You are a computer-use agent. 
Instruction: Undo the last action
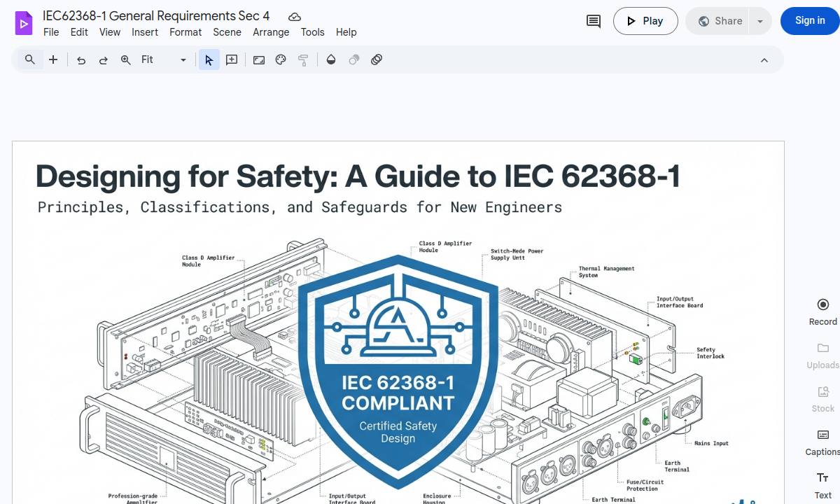(x=81, y=60)
